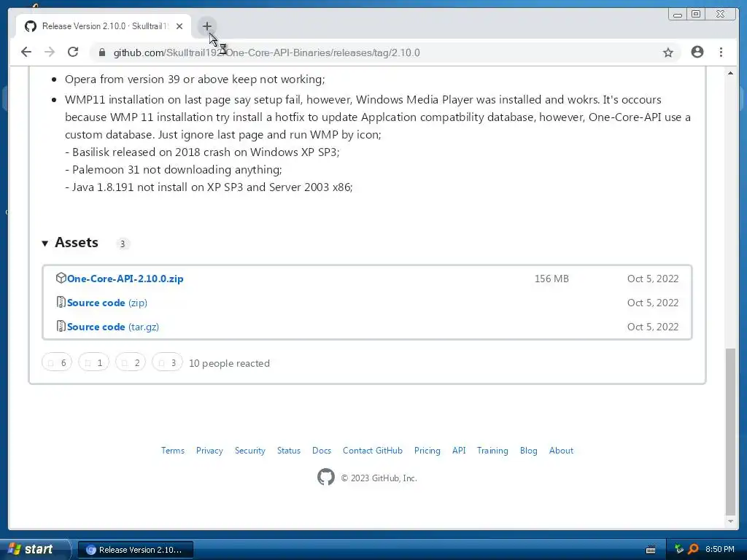Viewport: 747px width, 560px height.
Task: Toggle the reaction with count 1
Action: click(93, 362)
